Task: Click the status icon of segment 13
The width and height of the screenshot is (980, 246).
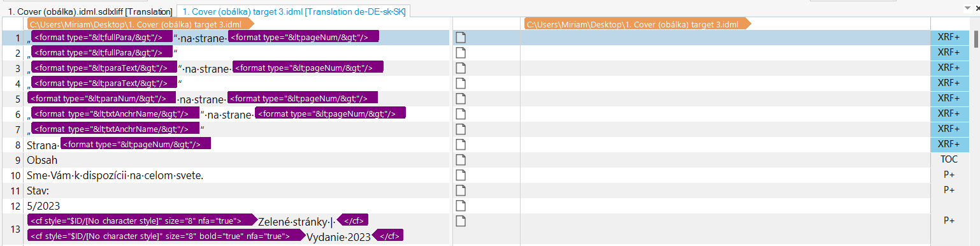Action: point(460,221)
